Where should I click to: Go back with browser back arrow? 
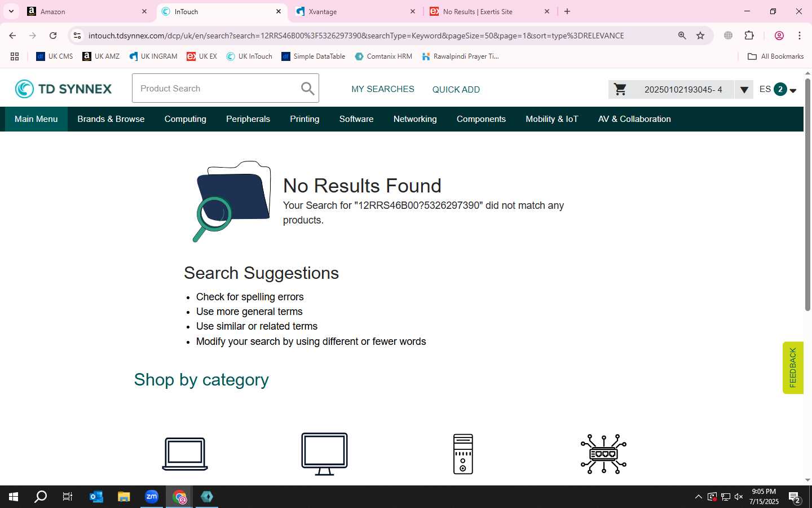click(12, 36)
